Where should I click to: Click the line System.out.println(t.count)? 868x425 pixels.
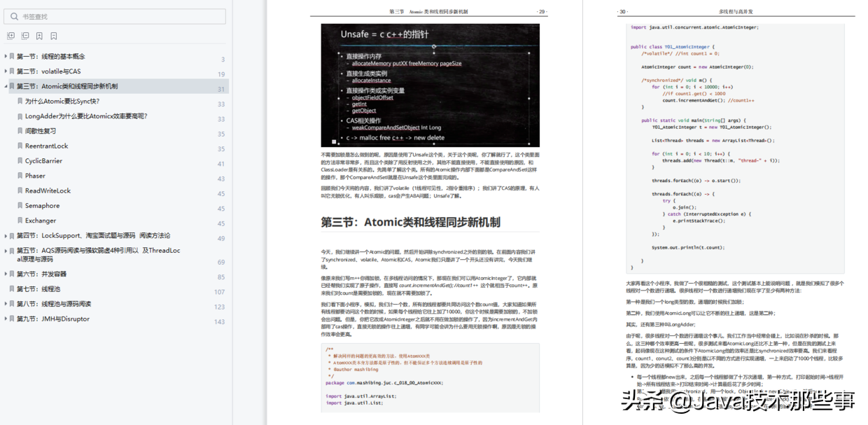[688, 247]
